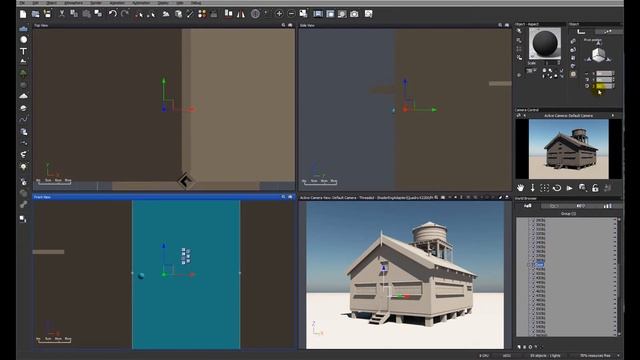The width and height of the screenshot is (640, 360).
Task: Click the pan hand icon in Camera Control
Action: pyautogui.click(x=520, y=188)
